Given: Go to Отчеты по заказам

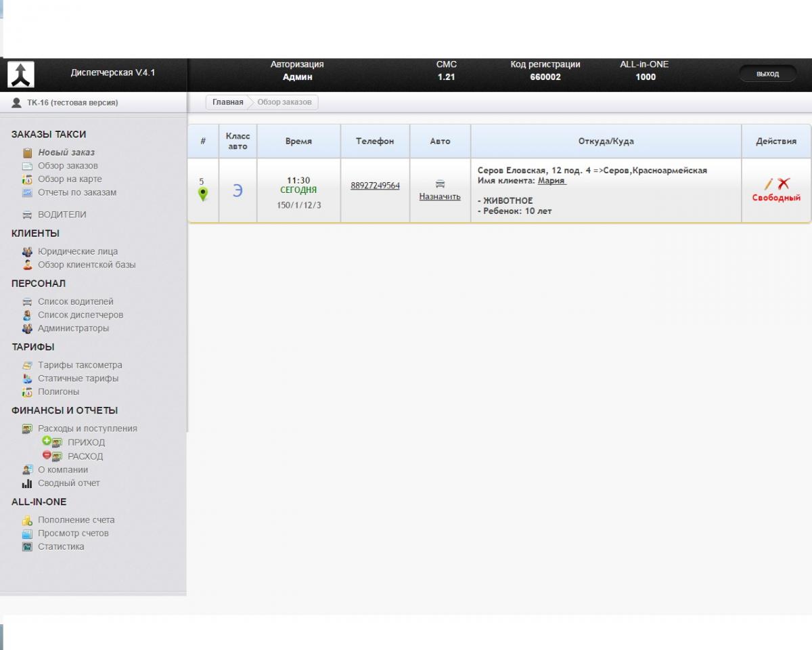Looking at the screenshot, I should 77,192.
